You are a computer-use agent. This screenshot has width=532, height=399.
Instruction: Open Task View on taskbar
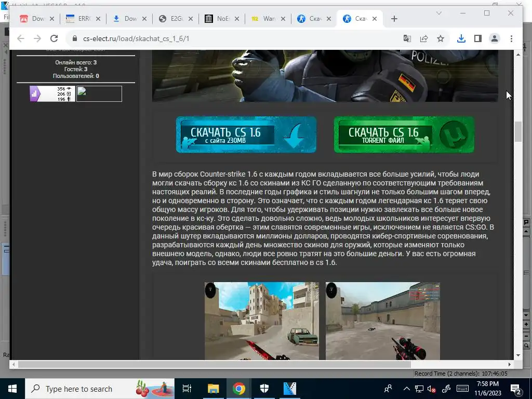click(x=187, y=389)
